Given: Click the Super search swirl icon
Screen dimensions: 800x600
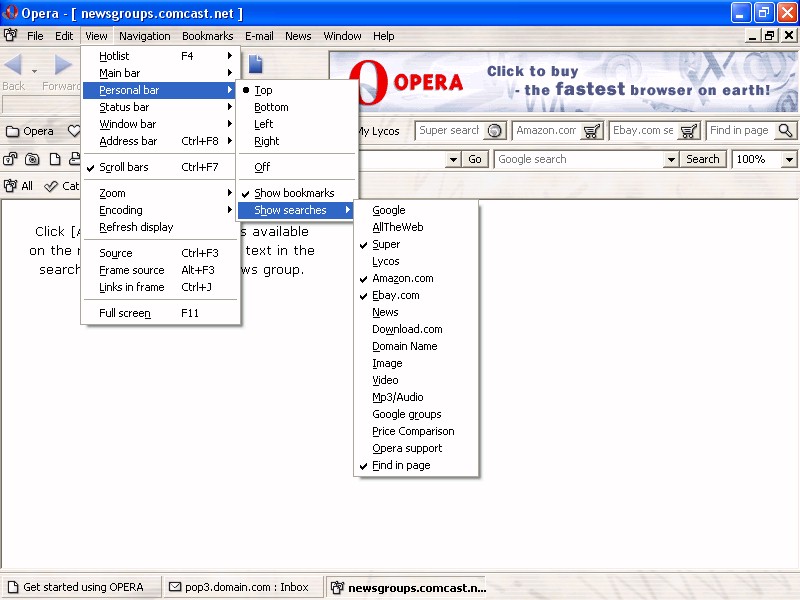Looking at the screenshot, I should (494, 131).
